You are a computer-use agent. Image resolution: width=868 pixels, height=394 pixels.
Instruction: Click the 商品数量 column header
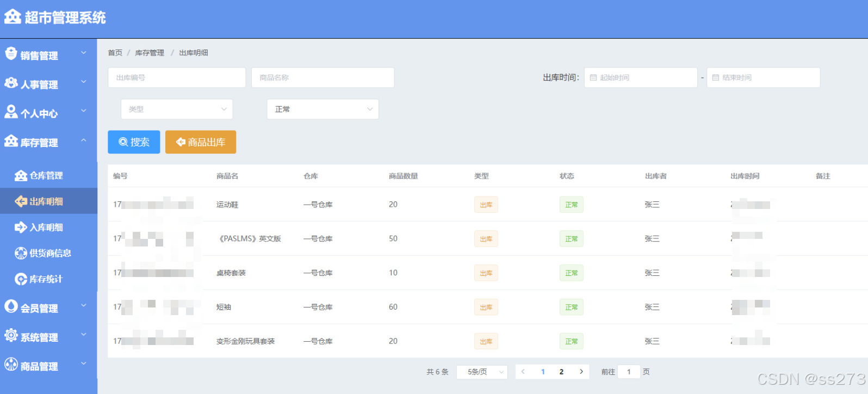click(x=403, y=176)
